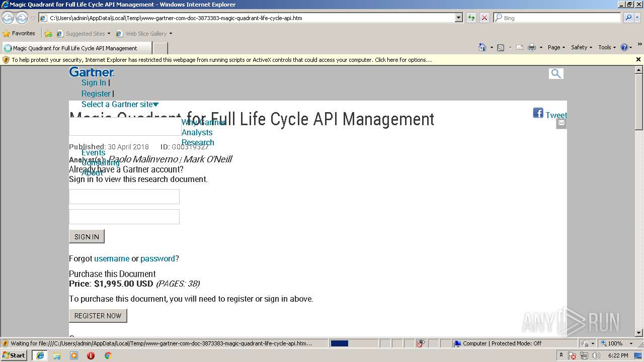The height and width of the screenshot is (362, 644).
Task: Click the Print toolbar icon
Action: (x=532, y=47)
